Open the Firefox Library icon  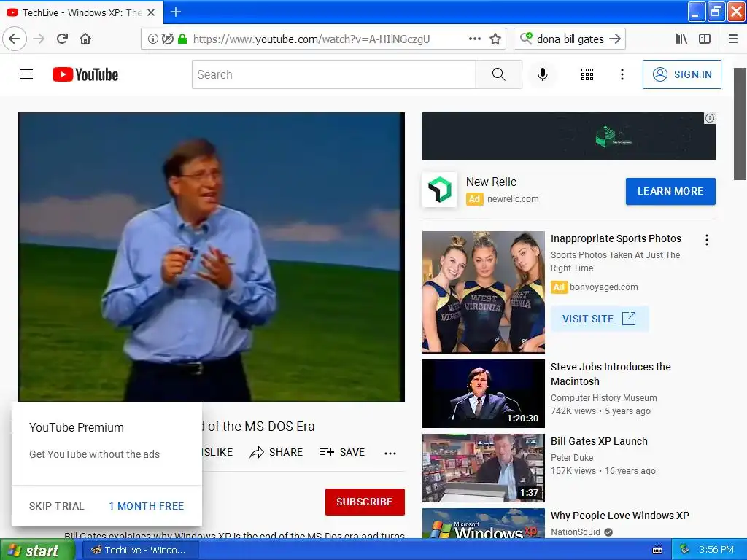tap(681, 39)
